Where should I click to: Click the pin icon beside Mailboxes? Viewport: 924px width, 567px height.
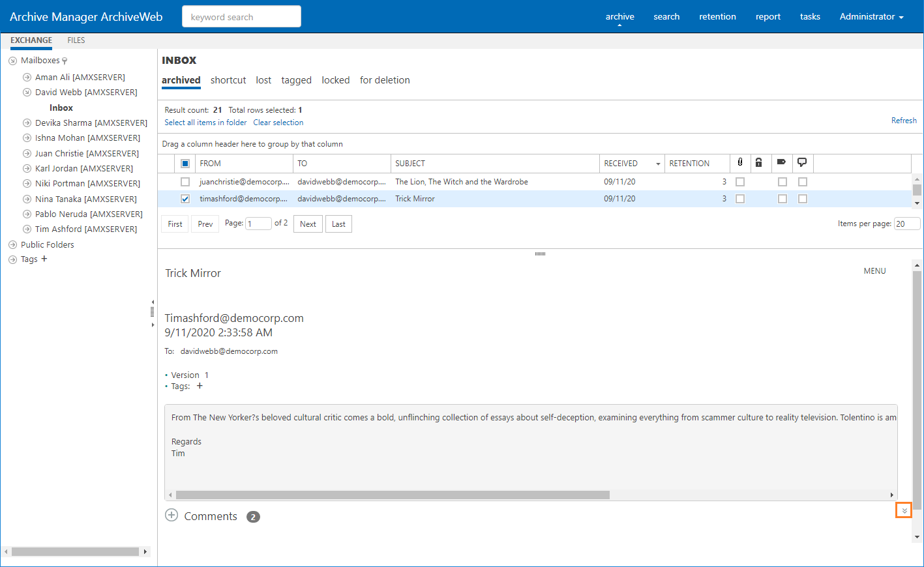coord(65,61)
